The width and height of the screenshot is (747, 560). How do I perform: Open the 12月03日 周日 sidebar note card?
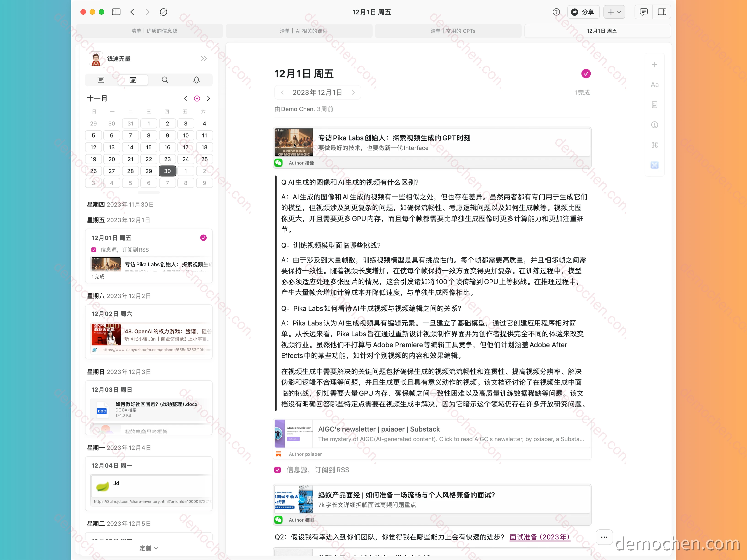click(x=149, y=407)
